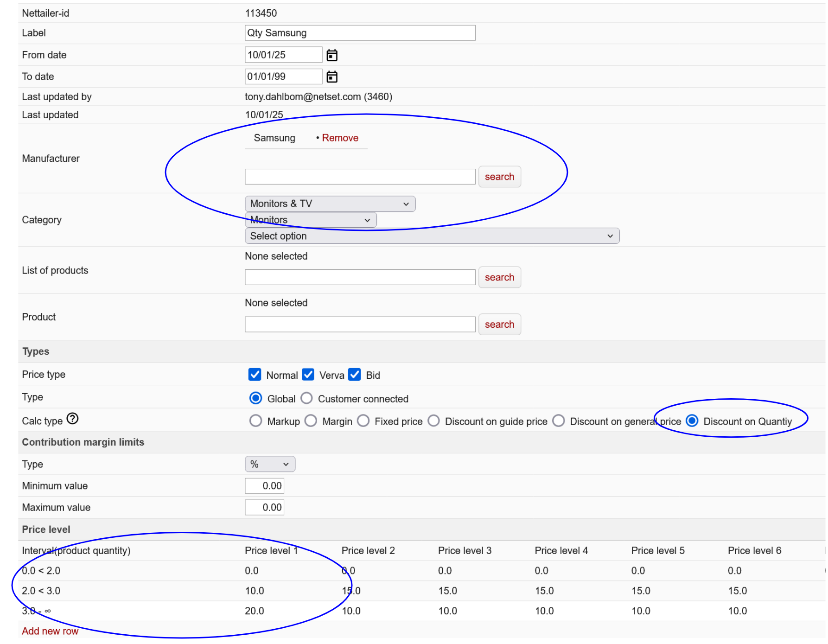Image resolution: width=828 pixels, height=644 pixels.
Task: Focus the List of products search input
Action: (x=360, y=278)
